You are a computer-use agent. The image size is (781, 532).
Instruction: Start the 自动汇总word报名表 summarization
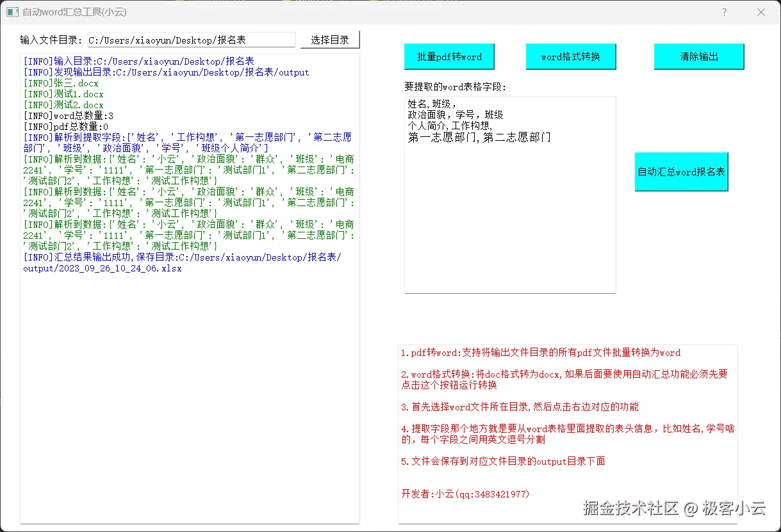681,171
